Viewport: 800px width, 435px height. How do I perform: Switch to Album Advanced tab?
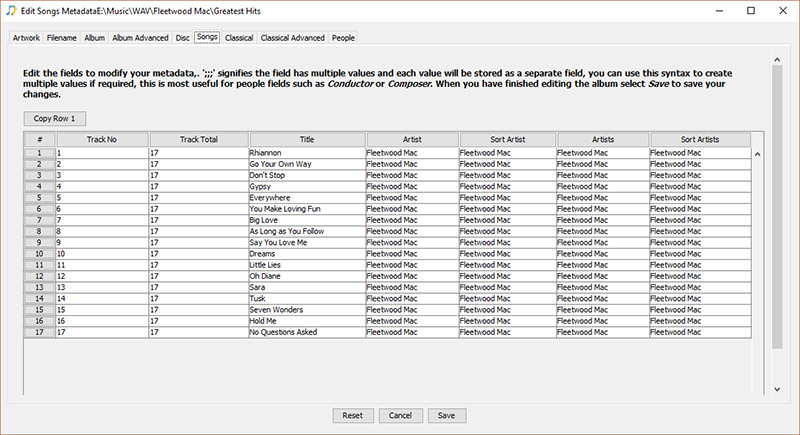click(x=140, y=38)
